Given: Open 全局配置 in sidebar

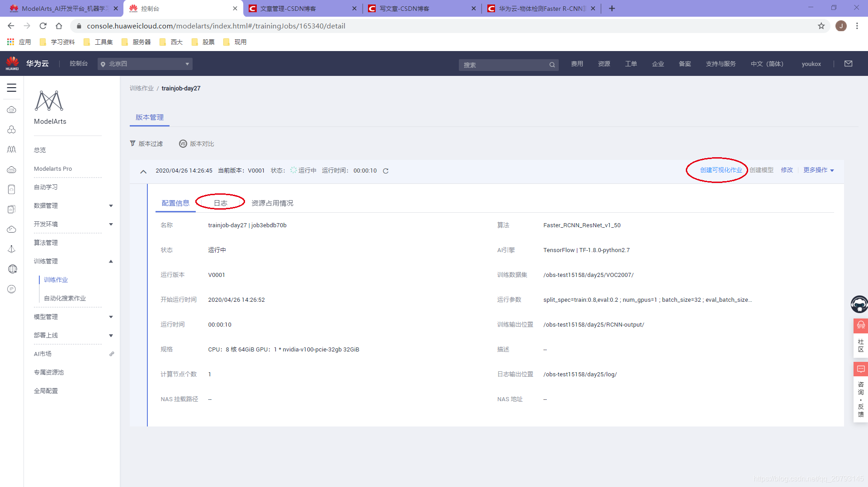Looking at the screenshot, I should coord(46,391).
